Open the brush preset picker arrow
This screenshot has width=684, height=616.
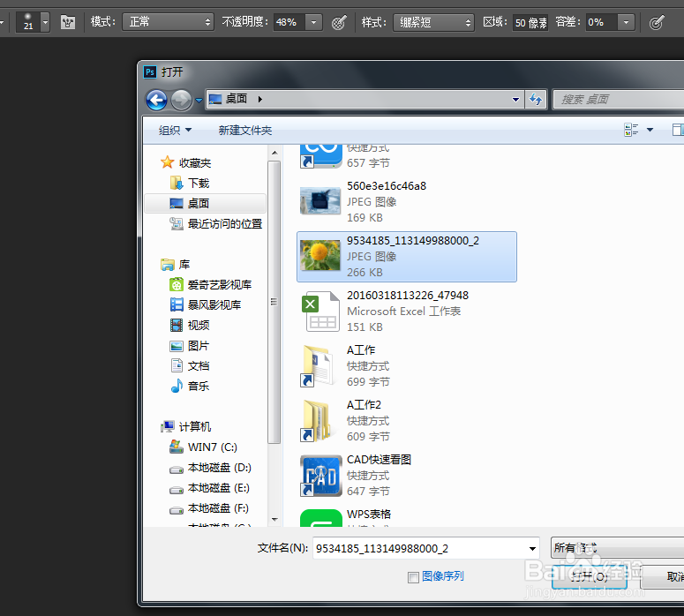pyautogui.click(x=45, y=22)
